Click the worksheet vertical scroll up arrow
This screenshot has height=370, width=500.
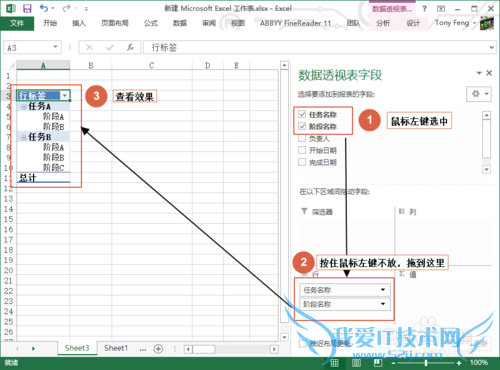284,65
